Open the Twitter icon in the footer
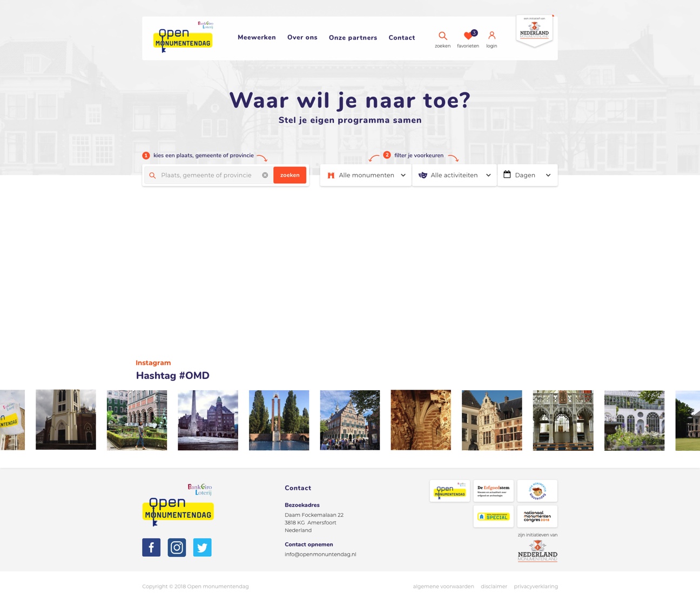This screenshot has height=600, width=700. [x=203, y=548]
